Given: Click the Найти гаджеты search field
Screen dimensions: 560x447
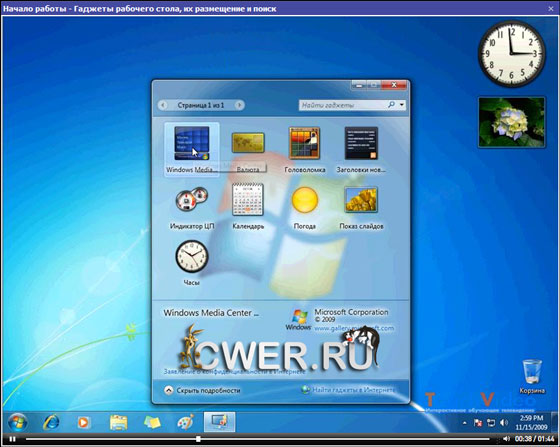Looking at the screenshot, I should click(x=343, y=105).
